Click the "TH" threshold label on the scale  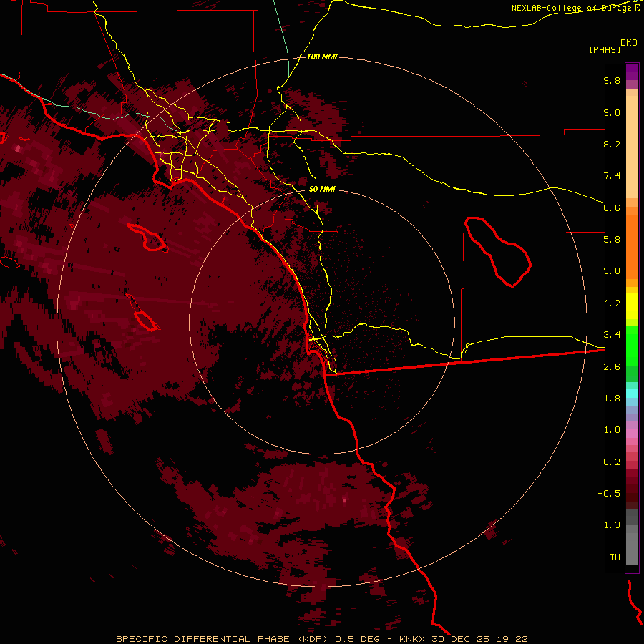click(615, 557)
